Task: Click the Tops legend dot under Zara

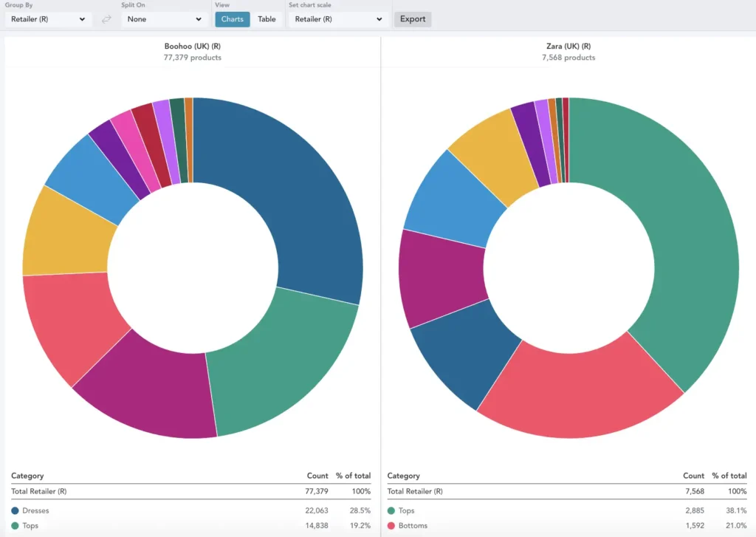Action: pyautogui.click(x=391, y=510)
